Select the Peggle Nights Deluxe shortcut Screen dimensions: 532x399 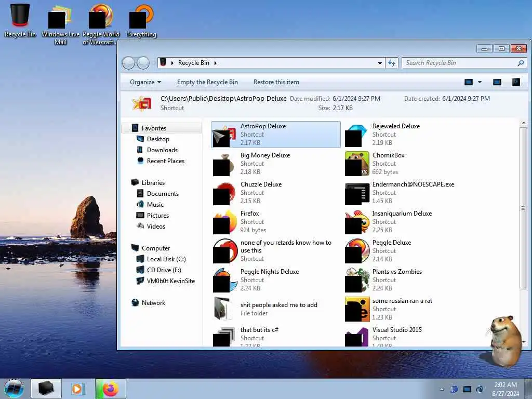(x=275, y=280)
